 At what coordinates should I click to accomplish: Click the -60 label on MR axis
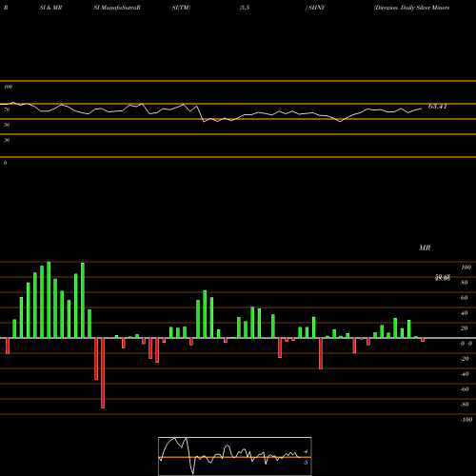(x=465, y=389)
